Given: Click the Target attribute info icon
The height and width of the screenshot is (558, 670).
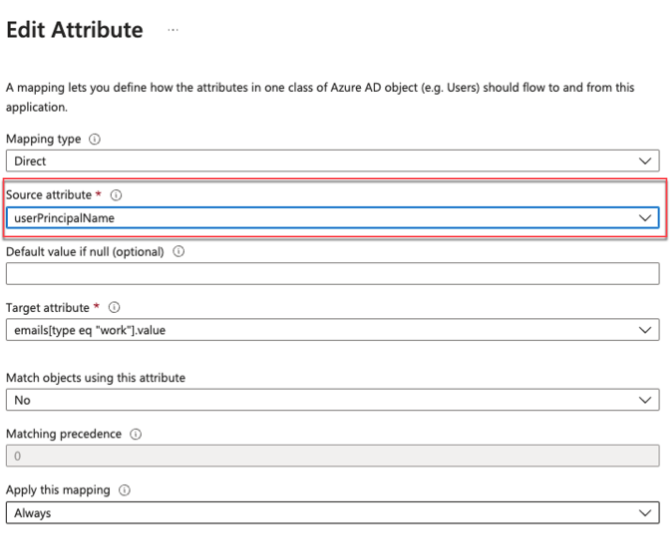Looking at the screenshot, I should point(113,308).
